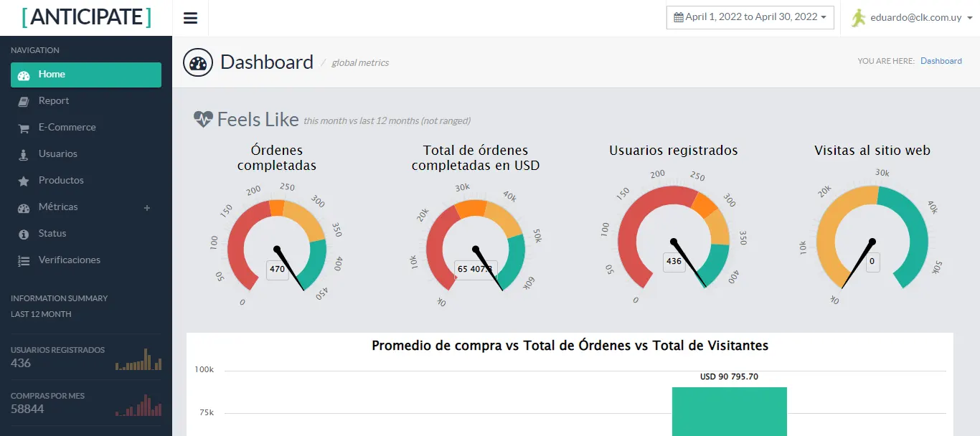Click the Usuarios Registrados sparkline chart
980x436 pixels.
(x=138, y=359)
